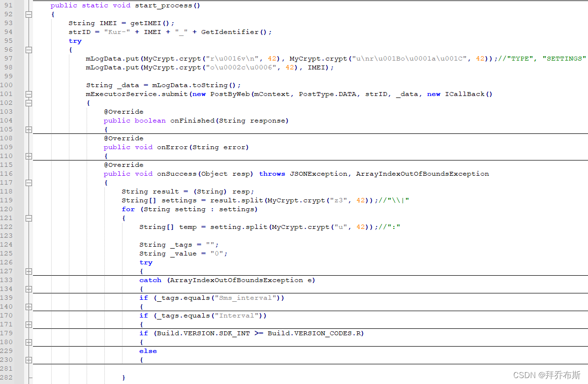Collapse the fold marker on line 102
This screenshot has width=588, height=384.
click(x=29, y=103)
